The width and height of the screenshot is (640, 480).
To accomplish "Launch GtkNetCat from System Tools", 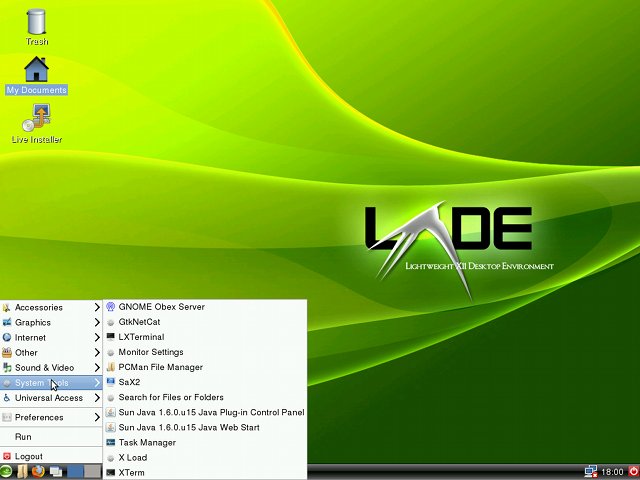I will tap(205, 322).
